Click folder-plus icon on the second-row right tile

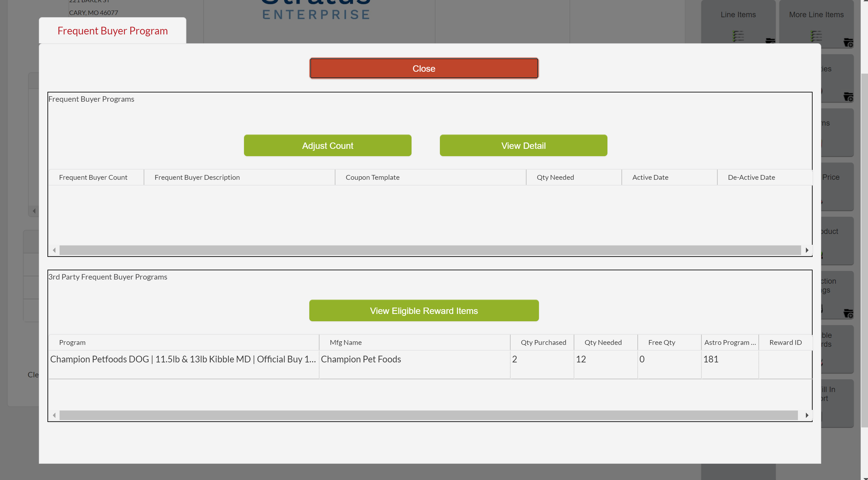848,97
